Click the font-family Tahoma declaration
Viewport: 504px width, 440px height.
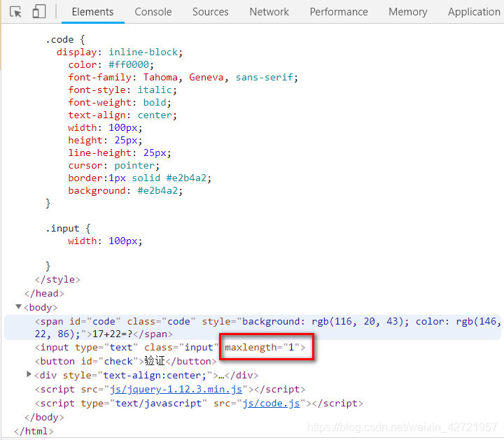click(x=183, y=77)
